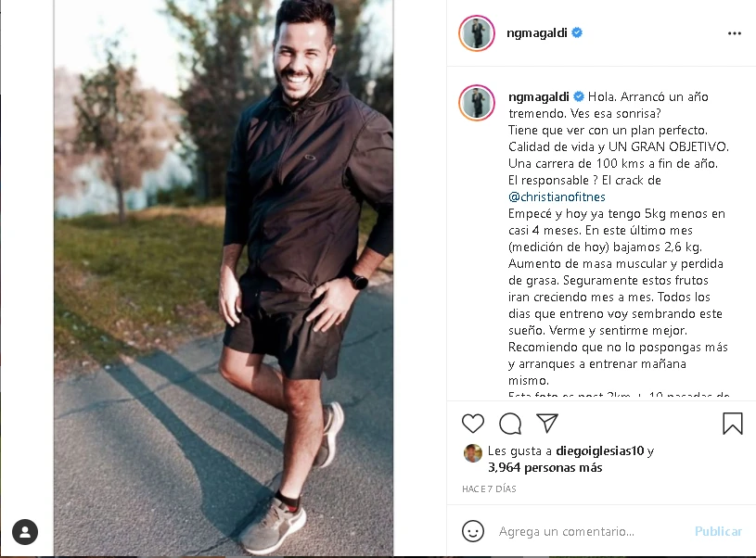Viewport: 756px width, 558px height.
Task: Click the verified badge next to header username
Action: pos(577,32)
